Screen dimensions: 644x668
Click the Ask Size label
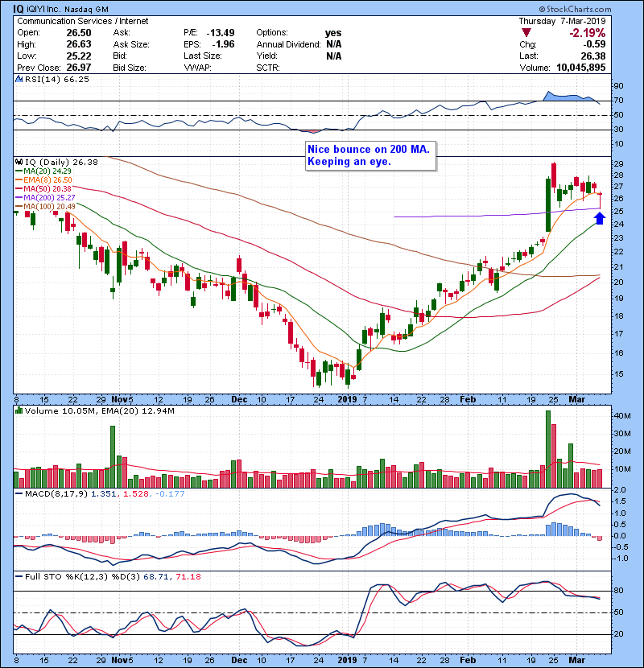(x=131, y=44)
